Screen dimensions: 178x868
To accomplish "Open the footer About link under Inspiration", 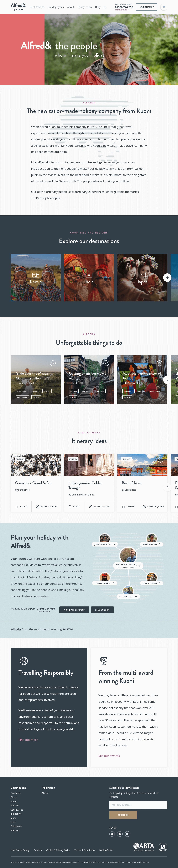I will tap(45, 793).
